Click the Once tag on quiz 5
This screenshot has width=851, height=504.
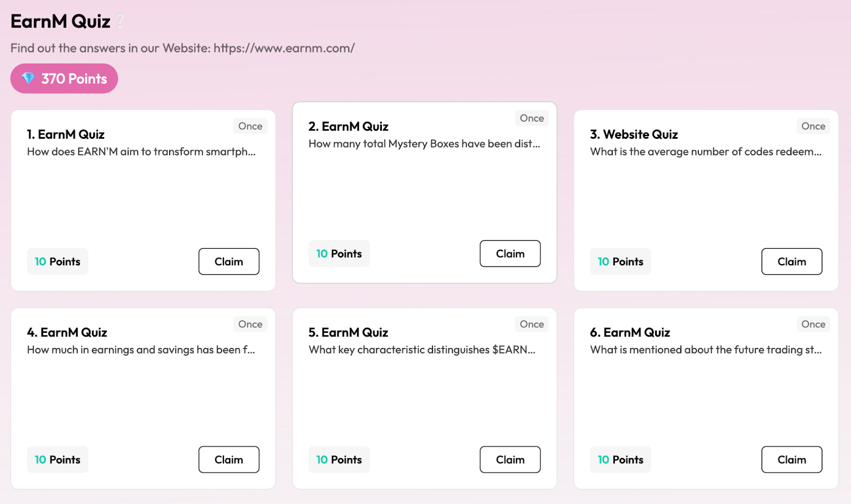531,324
